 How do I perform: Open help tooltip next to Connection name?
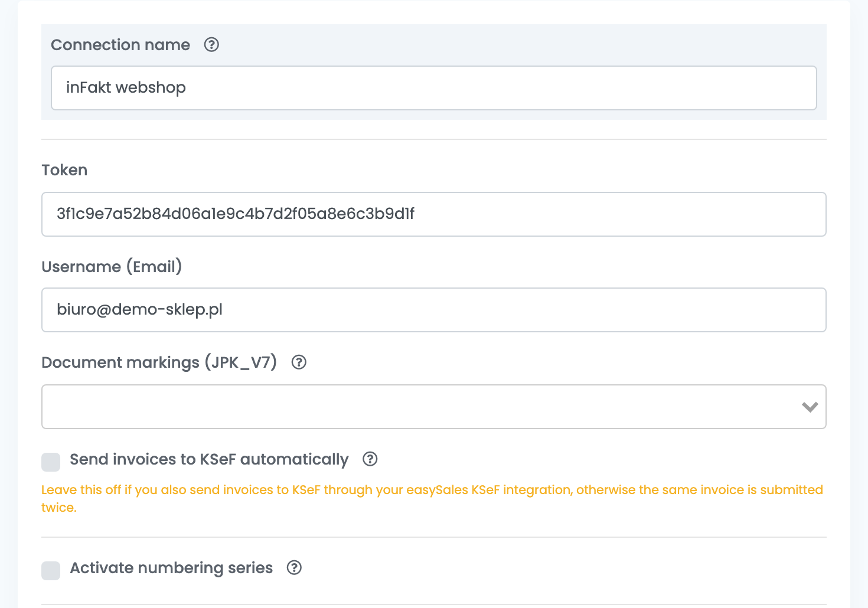tap(211, 45)
